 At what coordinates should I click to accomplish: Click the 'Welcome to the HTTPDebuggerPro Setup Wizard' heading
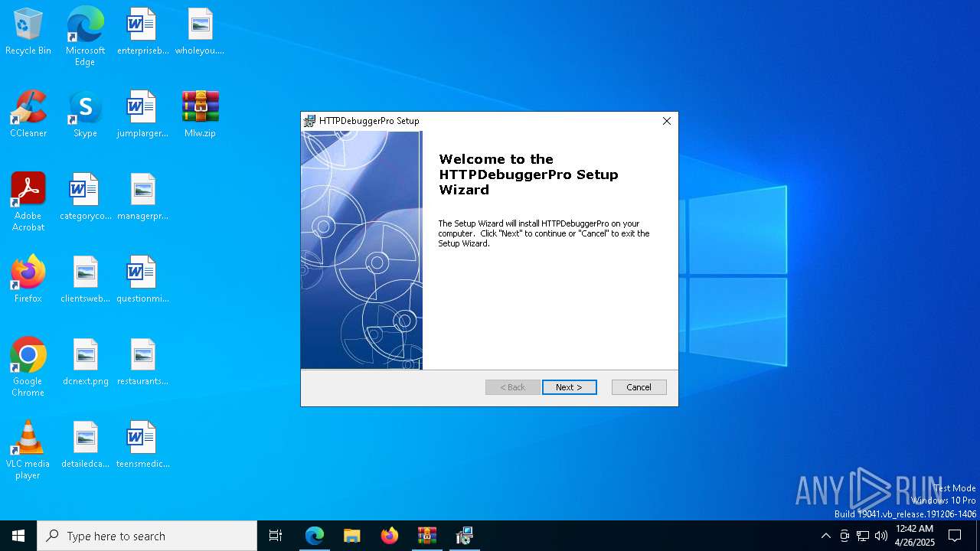click(528, 174)
